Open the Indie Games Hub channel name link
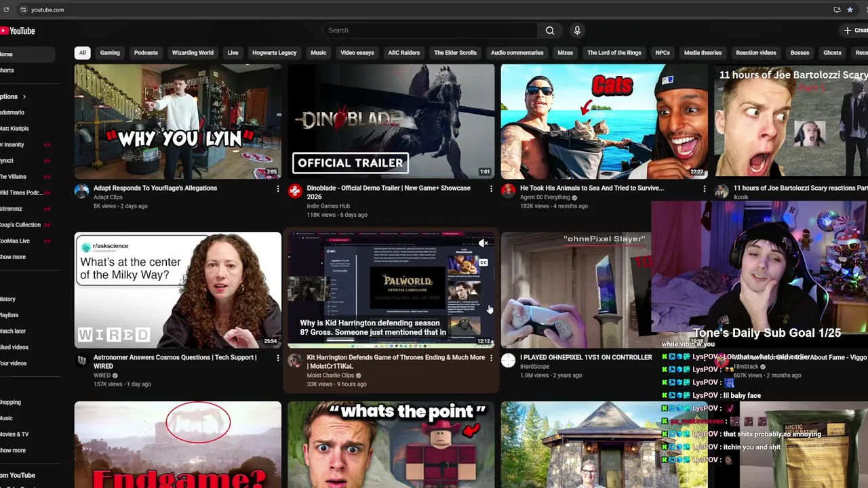Image resolution: width=868 pixels, height=488 pixels. [328, 206]
